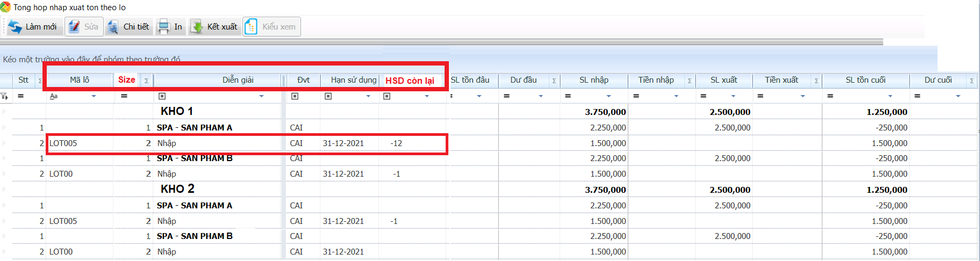Image resolution: width=980 pixels, height=261 pixels.
Task: Sort by SL tồn cuối column header
Action: coord(865,80)
